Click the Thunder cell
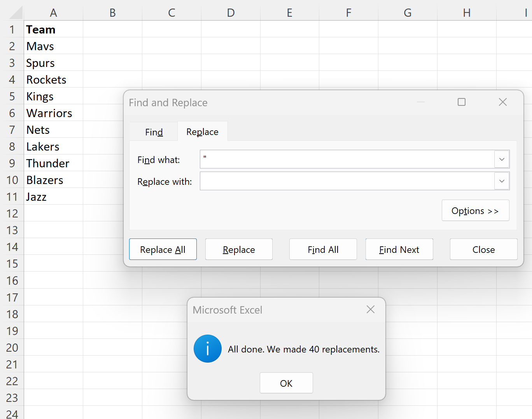 [x=54, y=163]
